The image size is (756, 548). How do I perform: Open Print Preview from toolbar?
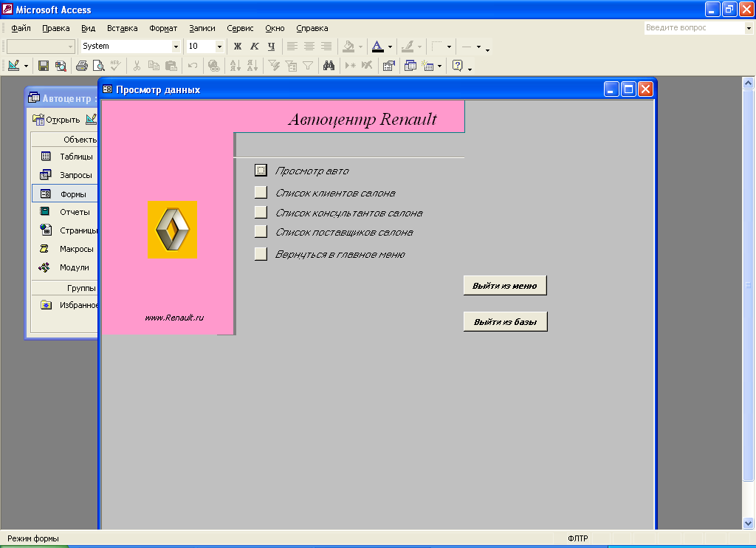point(98,66)
